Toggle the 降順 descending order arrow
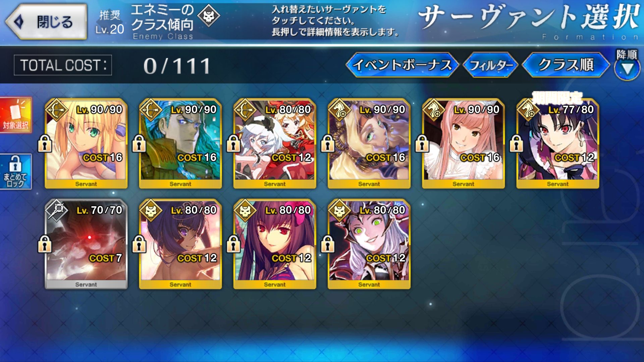Screen dimensions: 644x362 (627, 65)
